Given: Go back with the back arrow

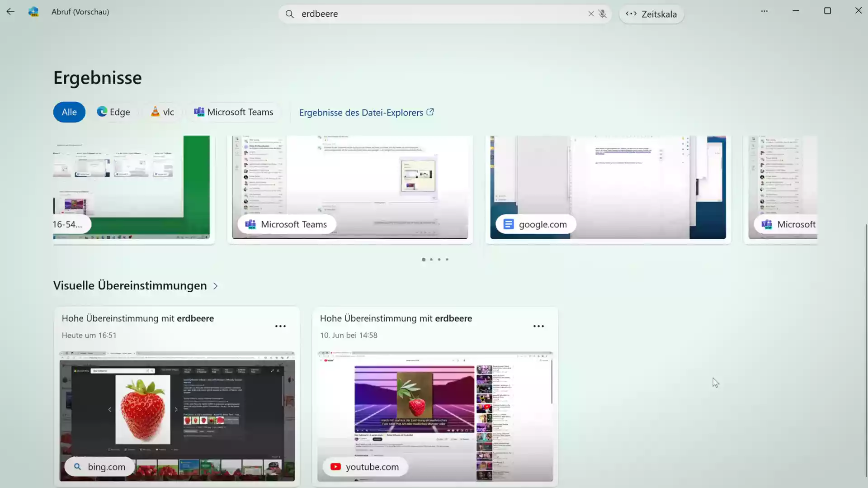Looking at the screenshot, I should click(10, 12).
